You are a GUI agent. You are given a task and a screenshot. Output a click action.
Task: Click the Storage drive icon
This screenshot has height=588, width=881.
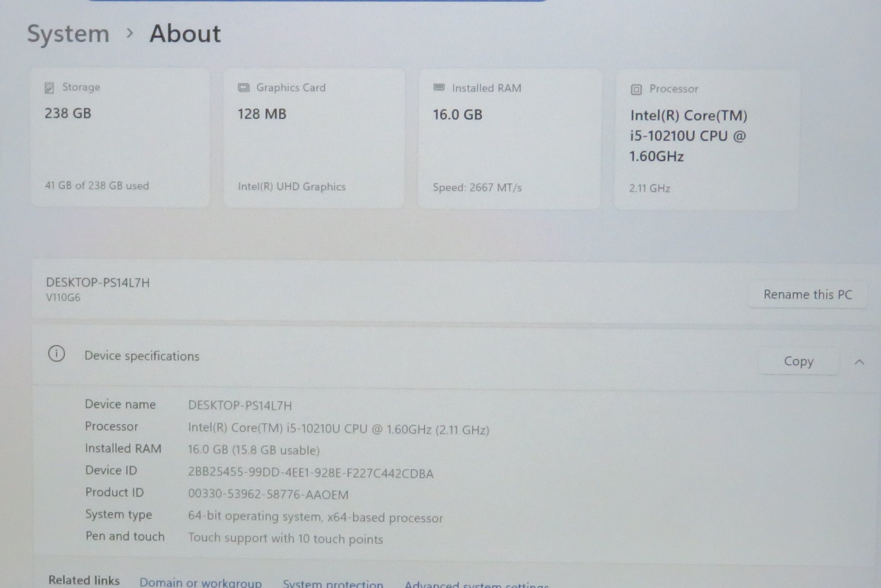point(49,88)
